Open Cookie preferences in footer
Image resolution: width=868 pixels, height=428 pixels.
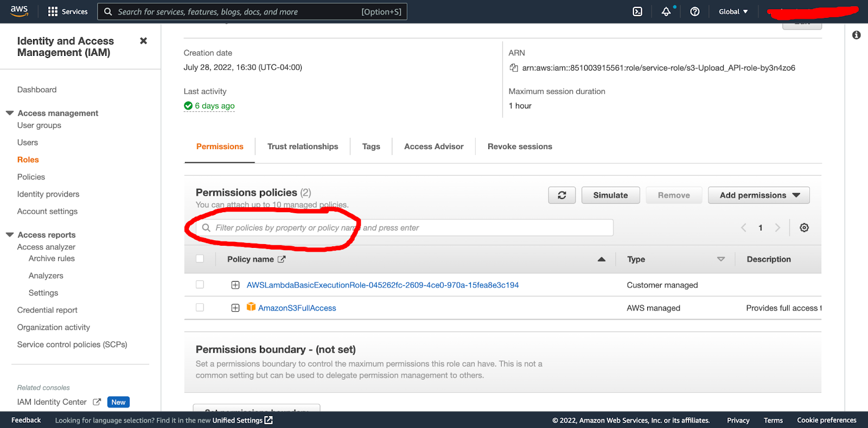826,420
